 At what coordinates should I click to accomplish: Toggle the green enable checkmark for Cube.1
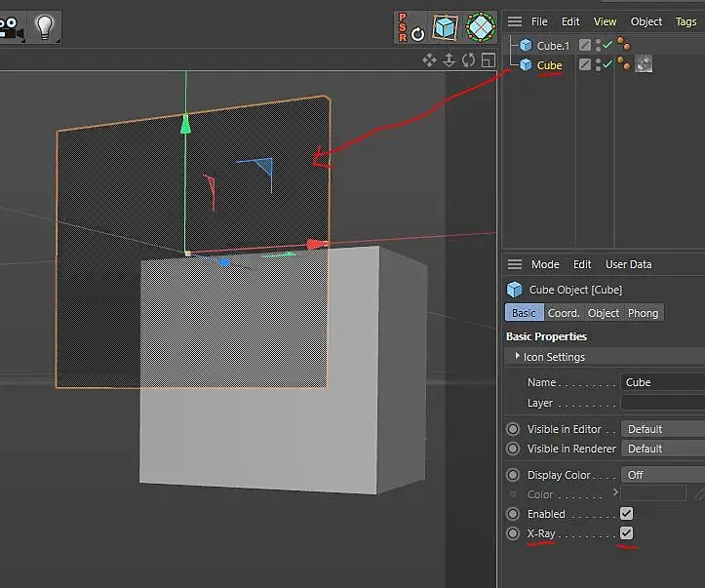(x=607, y=45)
